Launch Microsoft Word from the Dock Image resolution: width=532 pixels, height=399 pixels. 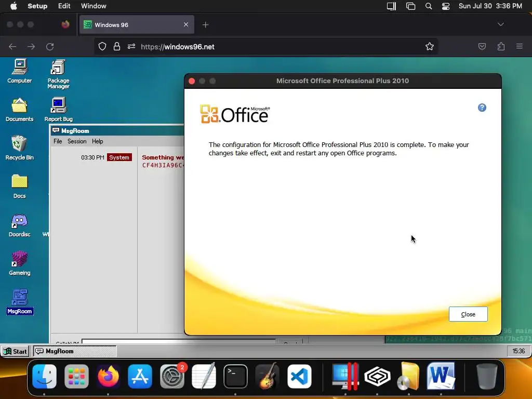coord(441,376)
